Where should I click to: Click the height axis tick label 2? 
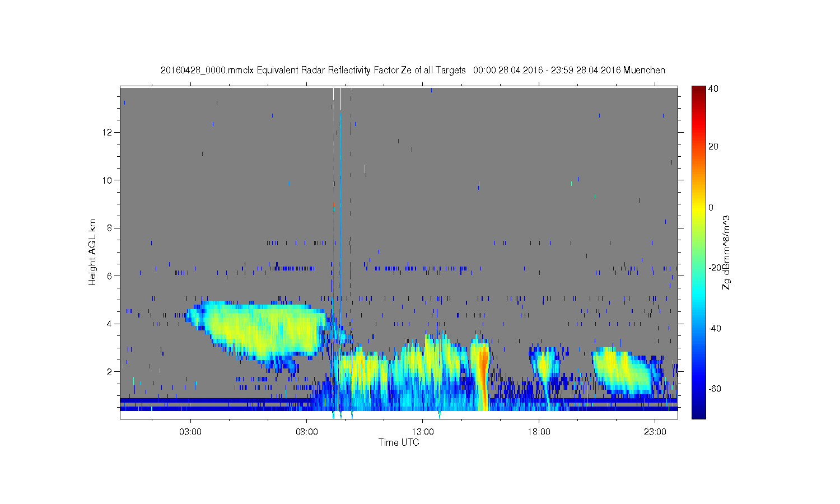click(111, 371)
